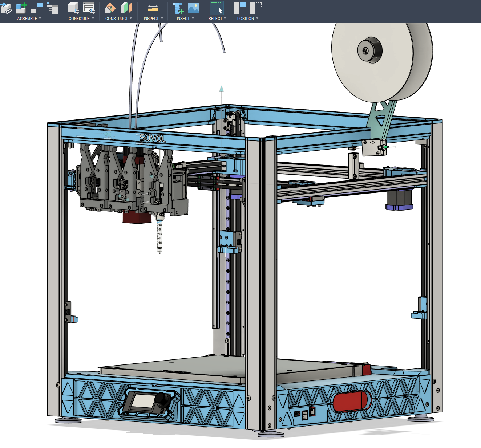Expand the CONSTRUCT dropdown menu
Screen dimensions: 481x448
pyautogui.click(x=118, y=19)
